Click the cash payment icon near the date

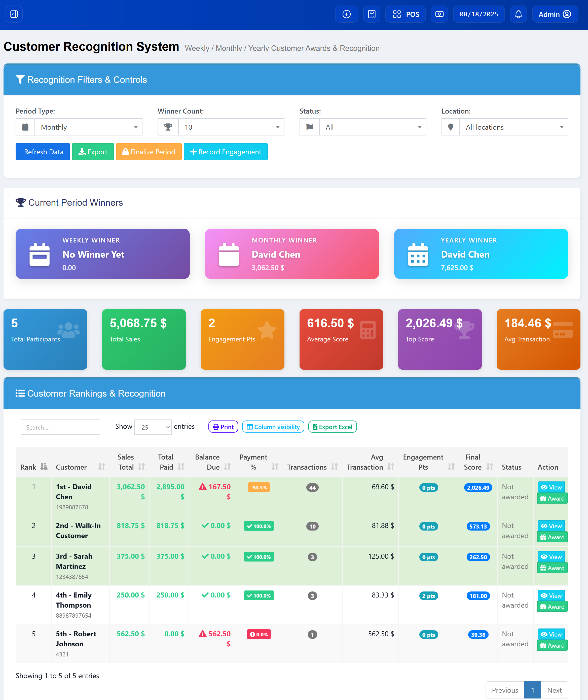click(439, 14)
